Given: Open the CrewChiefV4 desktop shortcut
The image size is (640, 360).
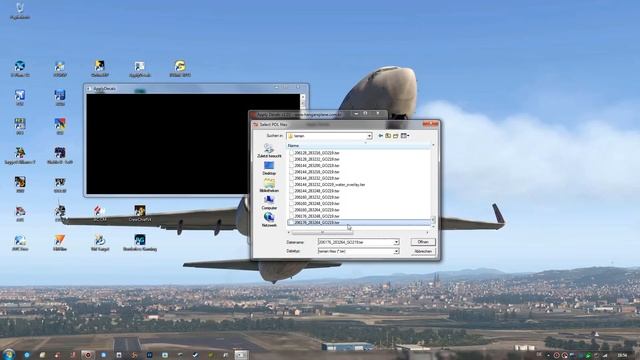Looking at the screenshot, I should tap(140, 213).
